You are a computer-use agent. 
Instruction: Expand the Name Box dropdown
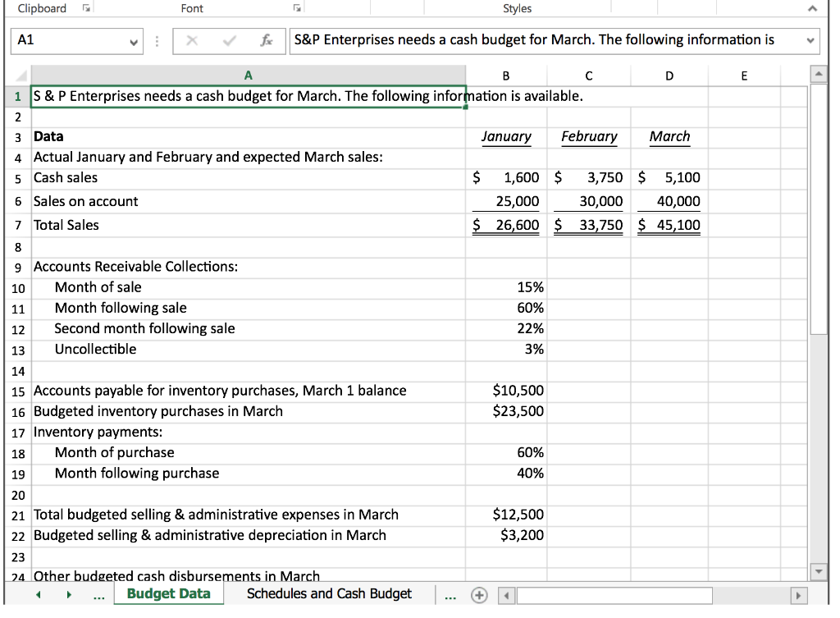point(134,42)
